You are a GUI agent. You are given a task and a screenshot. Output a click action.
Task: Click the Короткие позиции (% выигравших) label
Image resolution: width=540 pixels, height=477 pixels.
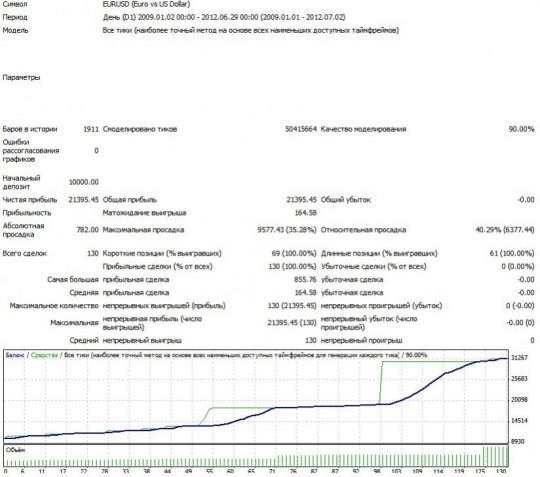(162, 253)
